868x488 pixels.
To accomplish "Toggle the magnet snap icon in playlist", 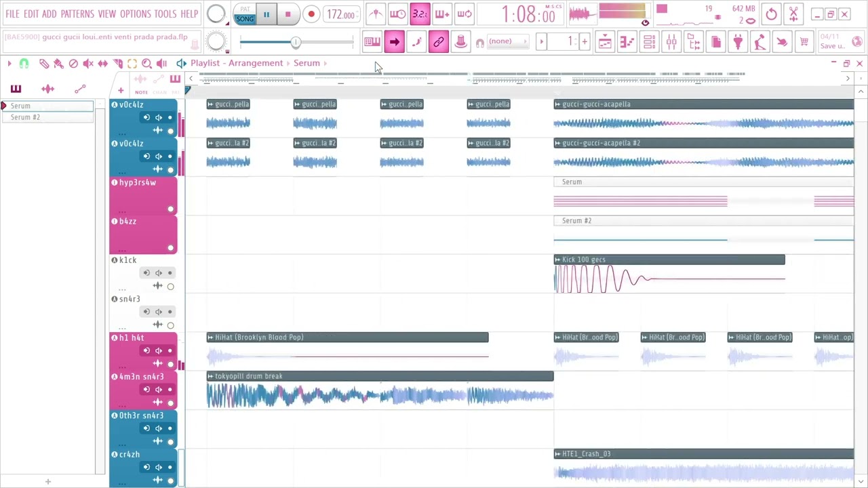I will click(24, 63).
